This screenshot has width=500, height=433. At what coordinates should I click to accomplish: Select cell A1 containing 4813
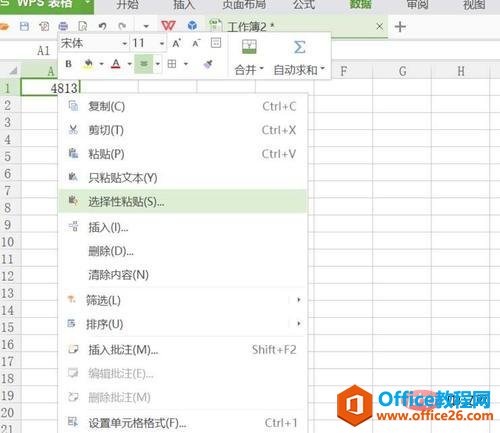click(50, 88)
